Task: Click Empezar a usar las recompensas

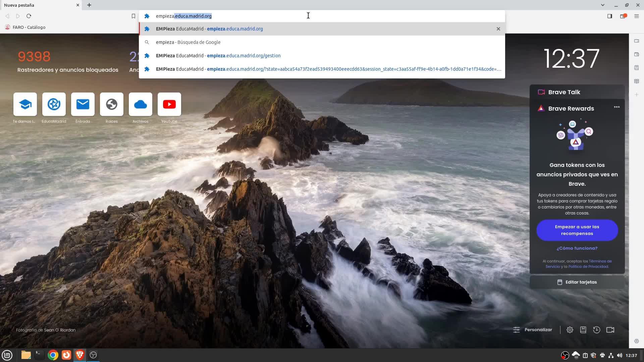Action: pyautogui.click(x=577, y=230)
